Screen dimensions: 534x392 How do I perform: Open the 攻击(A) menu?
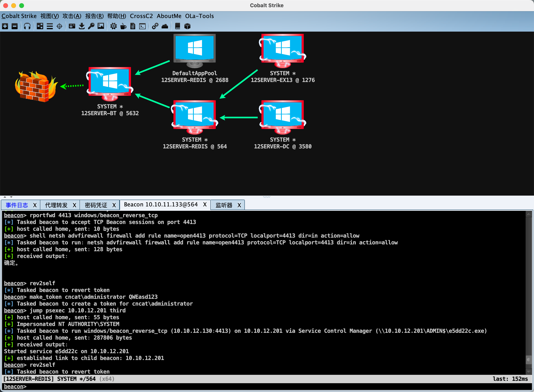point(72,16)
